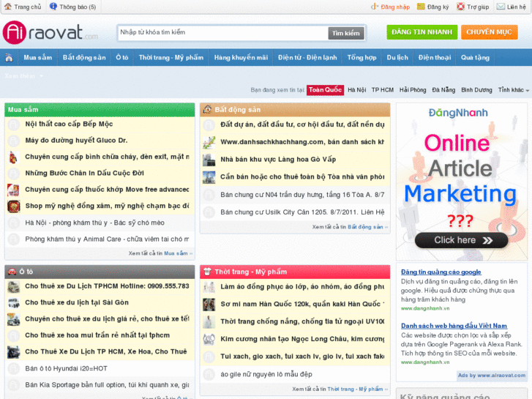The width and height of the screenshot is (532, 399).
Task: Open thumbnail for Shop mỹ nghệ đồng xâm
Action: pyautogui.click(x=13, y=206)
